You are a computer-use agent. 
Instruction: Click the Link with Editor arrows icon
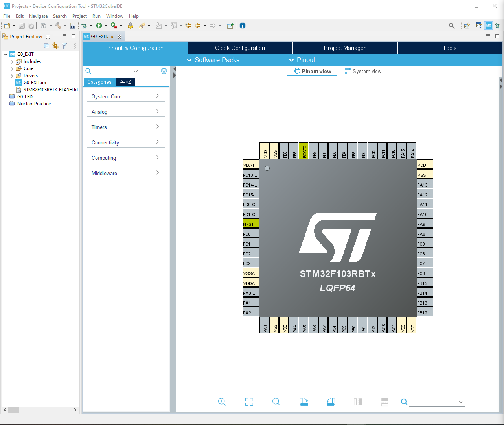click(x=55, y=46)
